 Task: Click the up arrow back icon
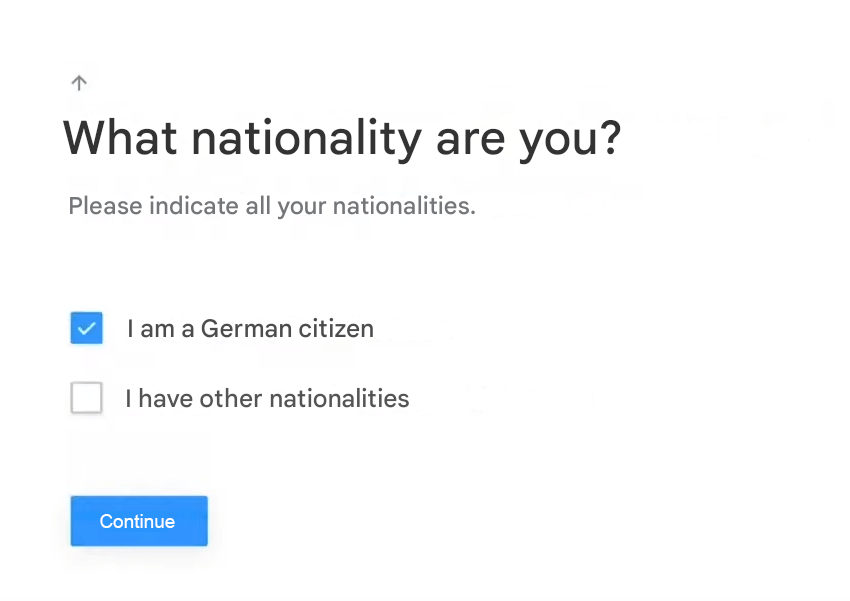[x=80, y=83]
